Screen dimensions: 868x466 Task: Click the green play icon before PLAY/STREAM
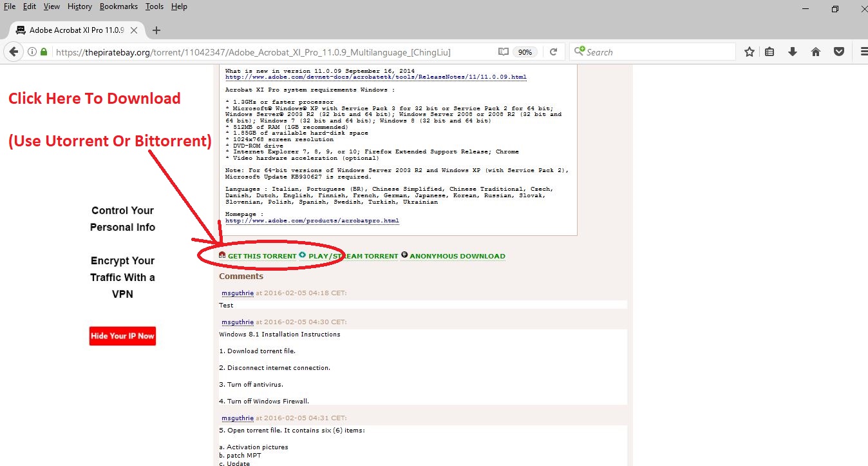pos(303,255)
